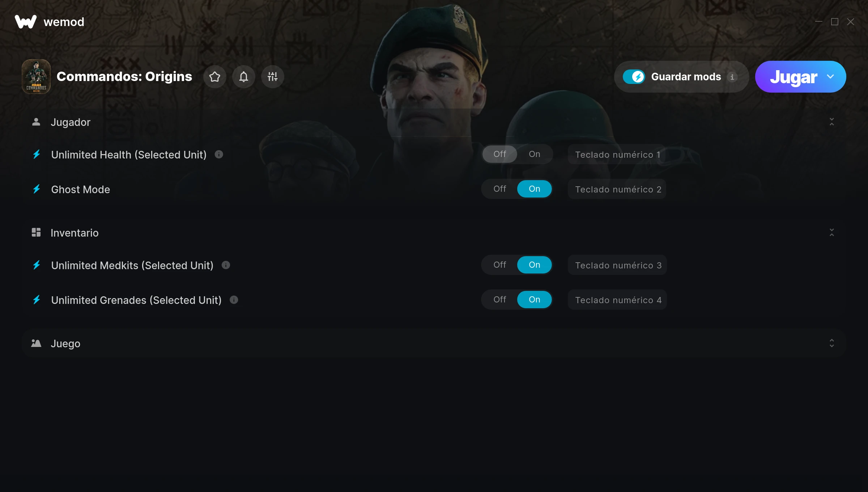Collapse the Inventario section
868x492 pixels.
(832, 233)
